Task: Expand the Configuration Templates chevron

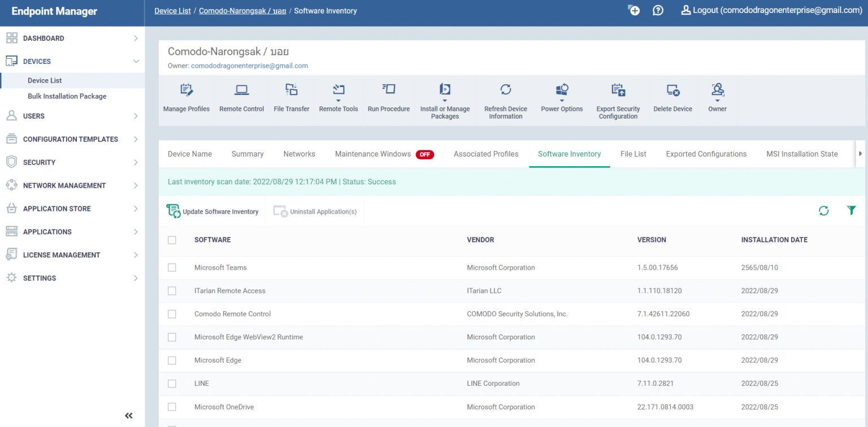Action: pyautogui.click(x=136, y=139)
